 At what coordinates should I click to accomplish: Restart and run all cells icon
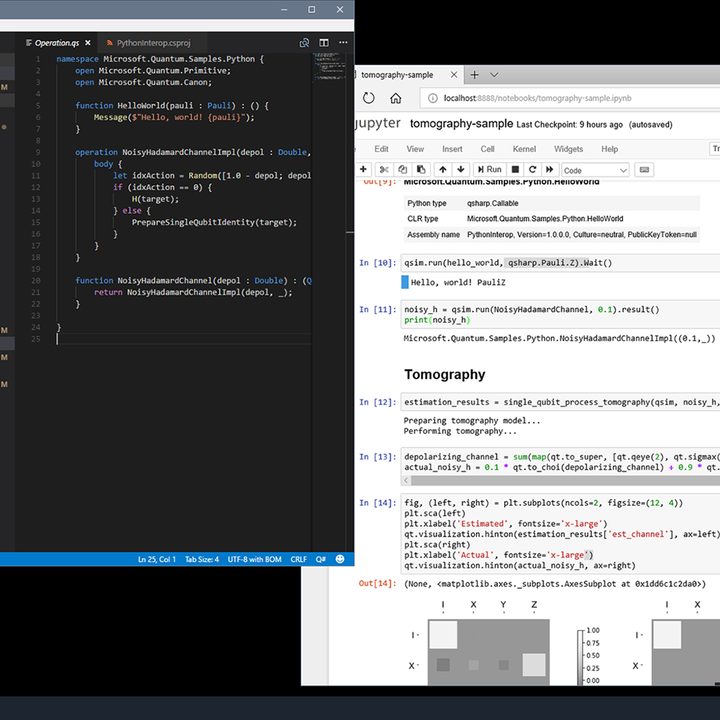point(549,169)
